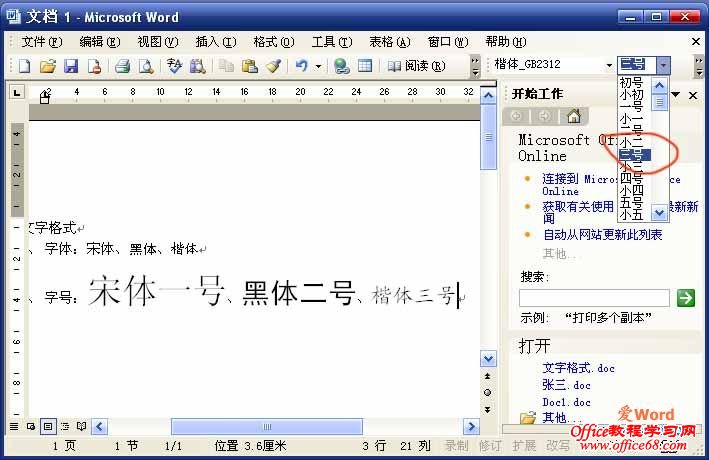Choose 小四 in the font size list
The width and height of the screenshot is (709, 460).
click(634, 191)
